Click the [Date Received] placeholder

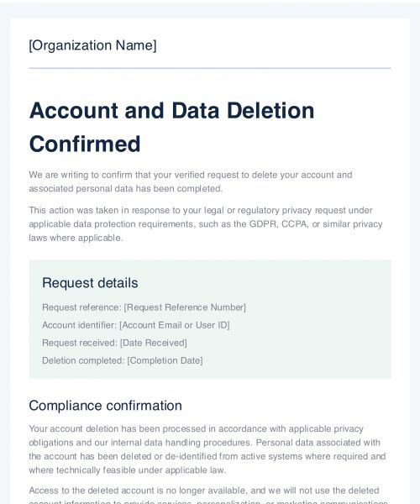[x=153, y=343]
